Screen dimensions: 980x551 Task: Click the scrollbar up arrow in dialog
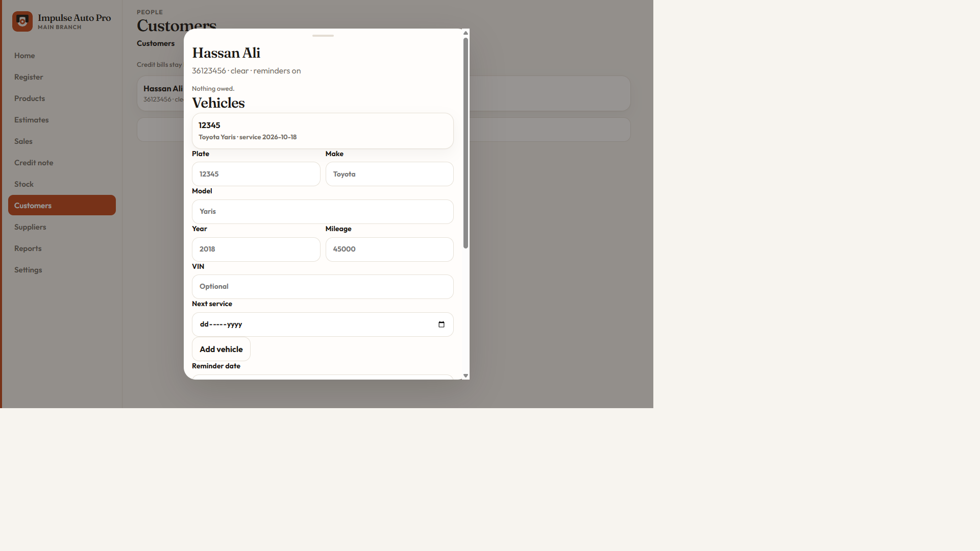click(x=465, y=33)
